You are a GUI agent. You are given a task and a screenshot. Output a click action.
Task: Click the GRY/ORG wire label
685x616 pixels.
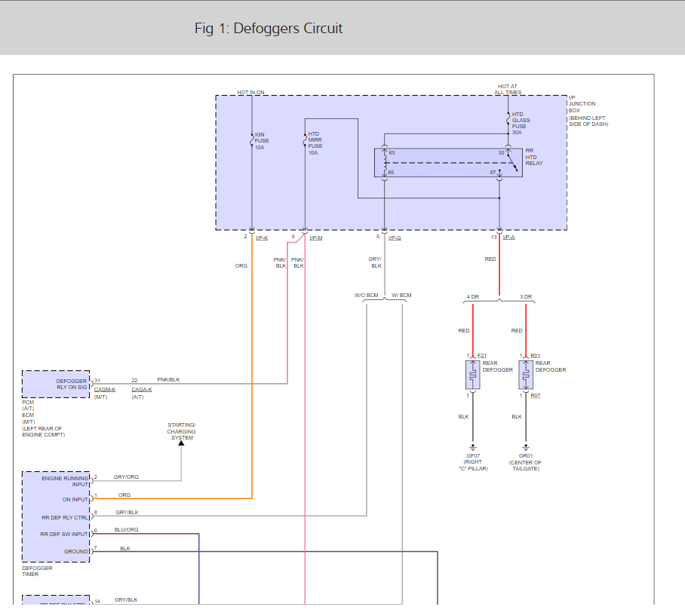pos(126,477)
